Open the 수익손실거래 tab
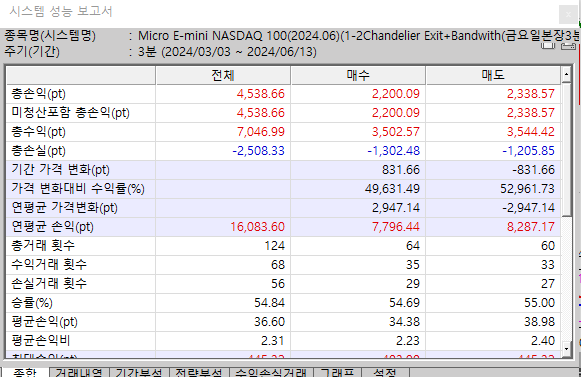 click(x=271, y=372)
